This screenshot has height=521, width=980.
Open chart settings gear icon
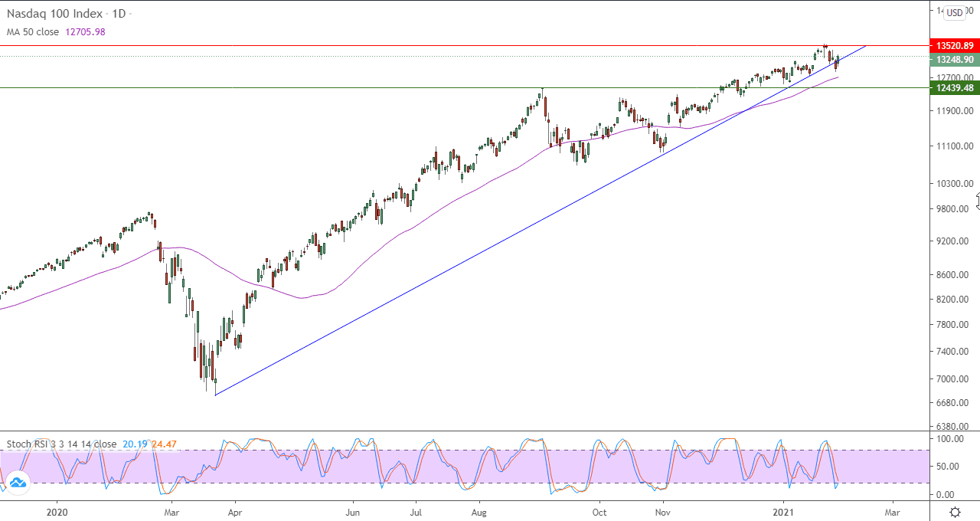955,512
